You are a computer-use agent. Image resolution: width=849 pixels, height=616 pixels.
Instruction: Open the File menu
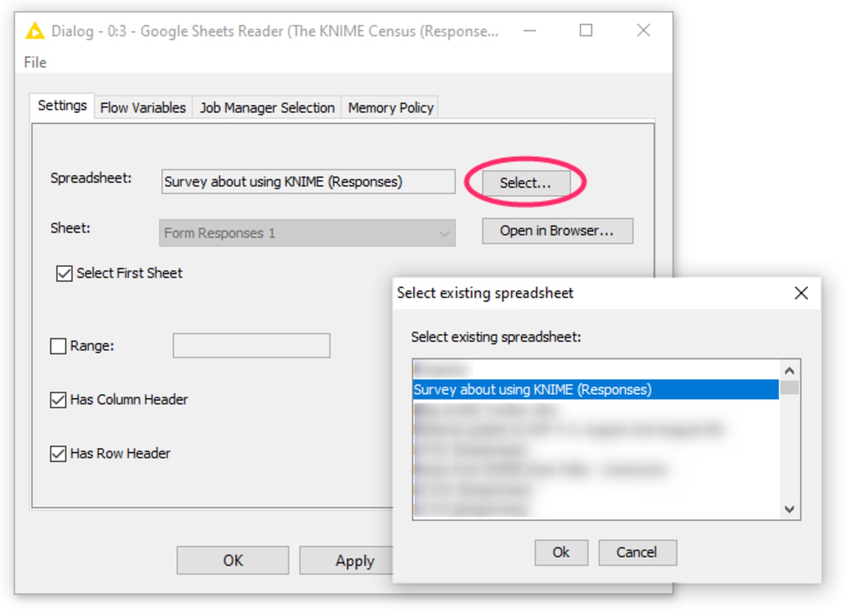tap(35, 62)
